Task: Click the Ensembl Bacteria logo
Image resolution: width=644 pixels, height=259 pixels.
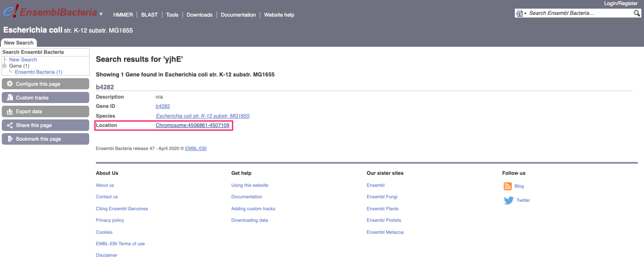Action: click(x=50, y=12)
